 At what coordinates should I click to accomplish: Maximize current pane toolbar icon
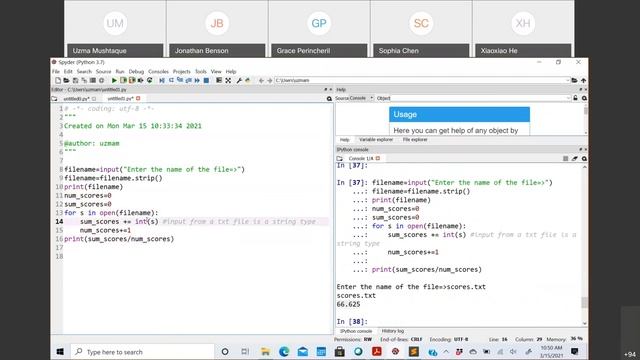pyautogui.click(x=219, y=80)
